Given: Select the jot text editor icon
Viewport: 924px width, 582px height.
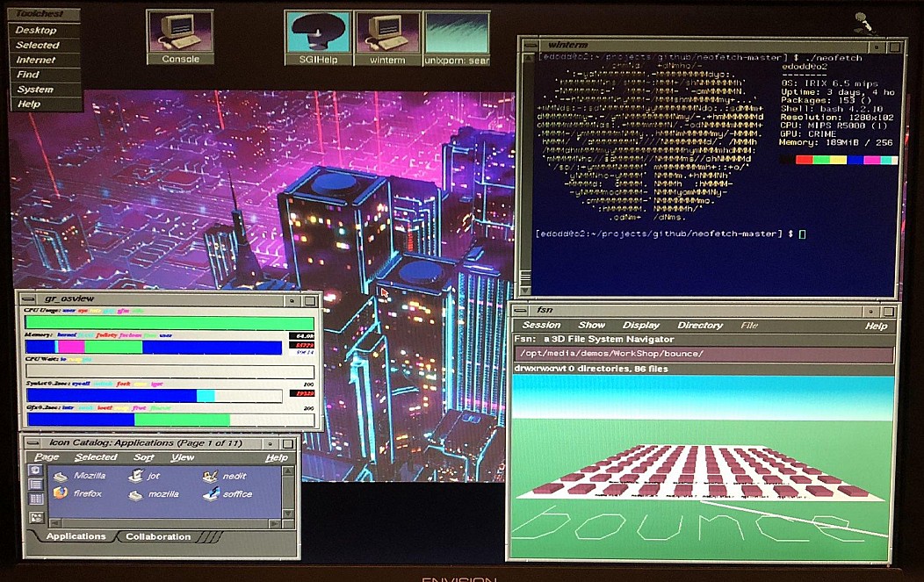Looking at the screenshot, I should coord(143,476).
